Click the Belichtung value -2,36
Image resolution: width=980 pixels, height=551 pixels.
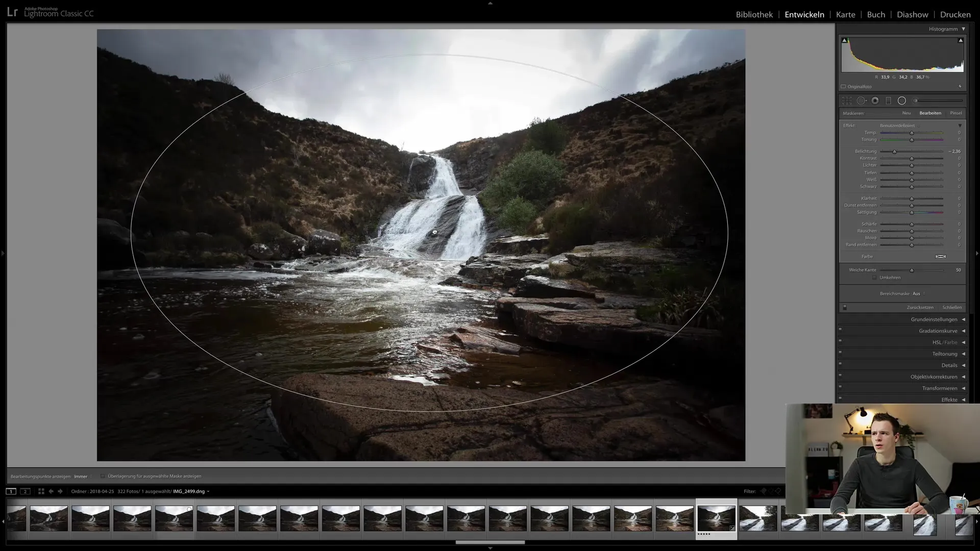point(954,152)
